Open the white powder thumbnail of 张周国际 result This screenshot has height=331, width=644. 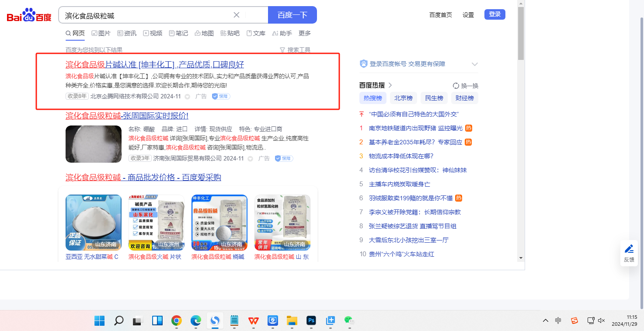pos(94,144)
